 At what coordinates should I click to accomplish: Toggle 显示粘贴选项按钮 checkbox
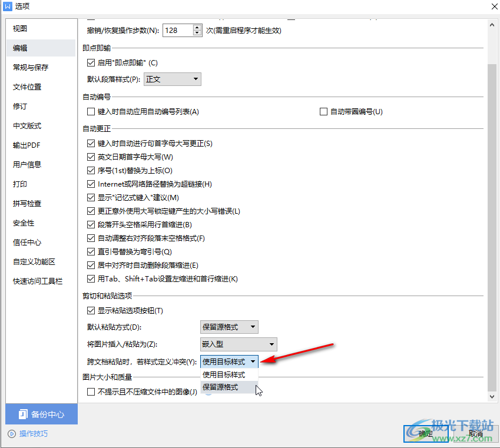[91, 311]
